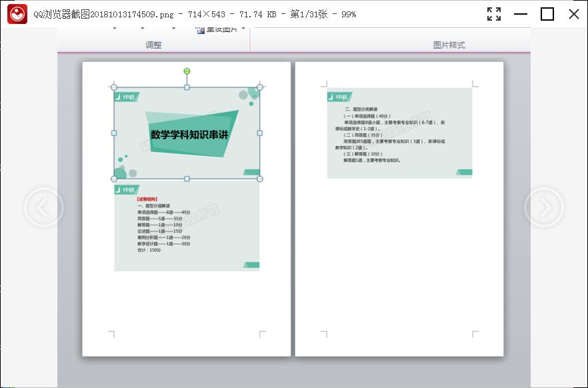588x388 pixels.
Task: Click the right-middle sizing handle of selected picture
Action: coord(259,133)
